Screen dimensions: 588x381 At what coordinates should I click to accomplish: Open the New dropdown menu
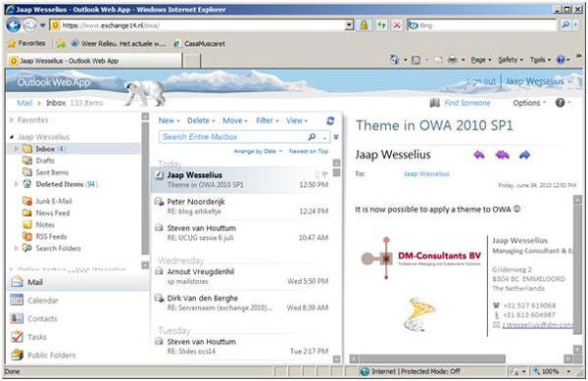(170, 120)
